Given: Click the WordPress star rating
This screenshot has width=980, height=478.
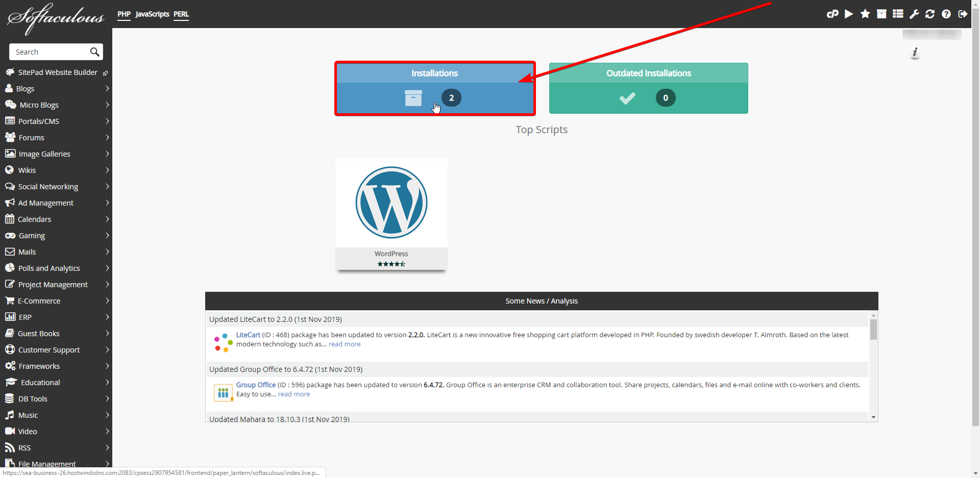Looking at the screenshot, I should [x=391, y=264].
